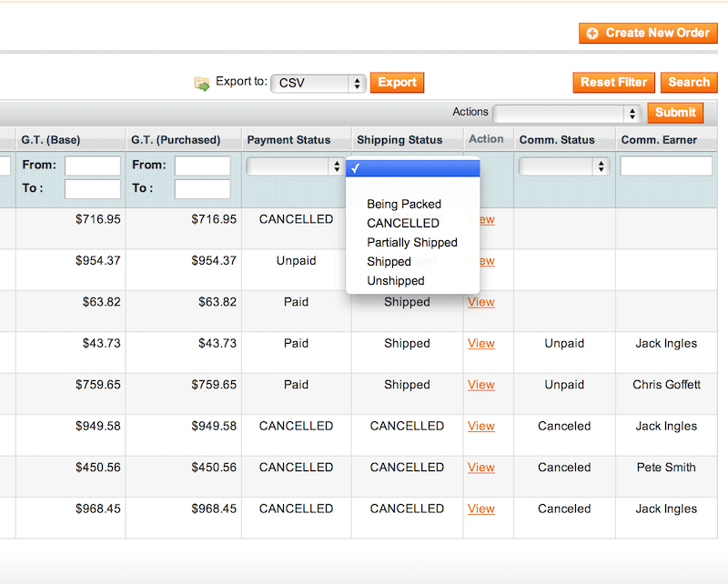Click the plus icon on Create New Order

pyautogui.click(x=592, y=33)
